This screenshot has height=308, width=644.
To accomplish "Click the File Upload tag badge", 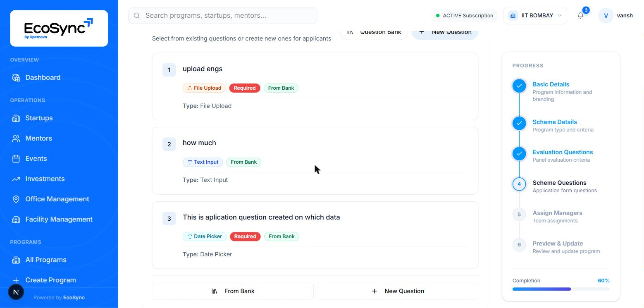I will point(204,88).
